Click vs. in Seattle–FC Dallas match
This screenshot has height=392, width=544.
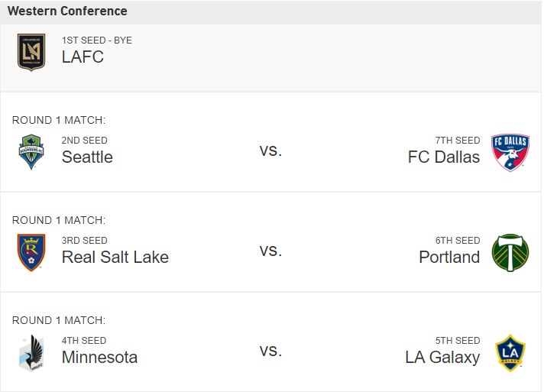coord(270,151)
